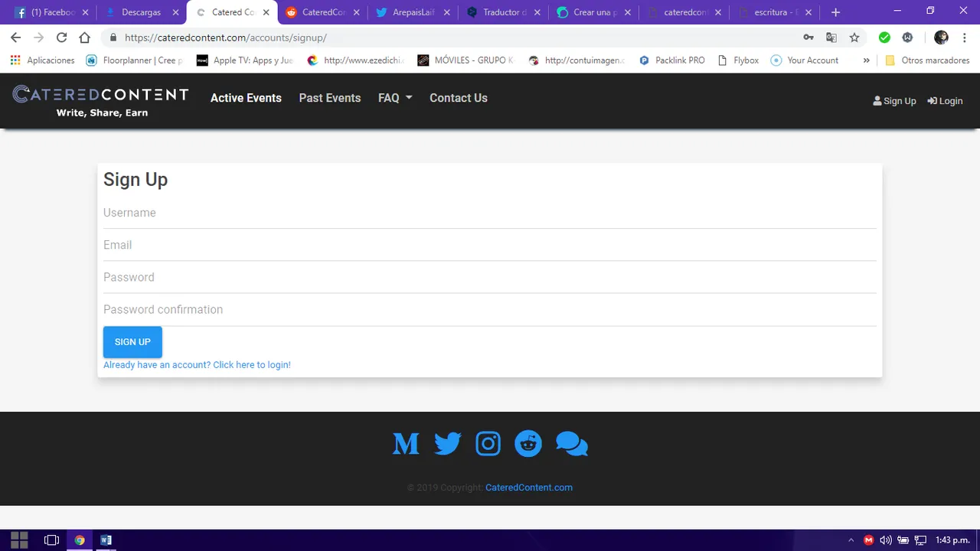
Task: Click the browser forward arrow
Action: pos(38,37)
